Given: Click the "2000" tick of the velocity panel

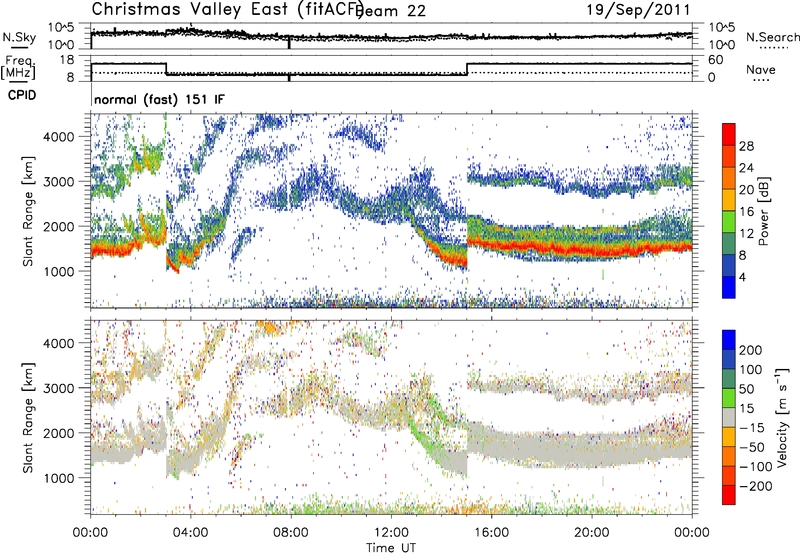Looking at the screenshot, I should pyautogui.click(x=59, y=433).
